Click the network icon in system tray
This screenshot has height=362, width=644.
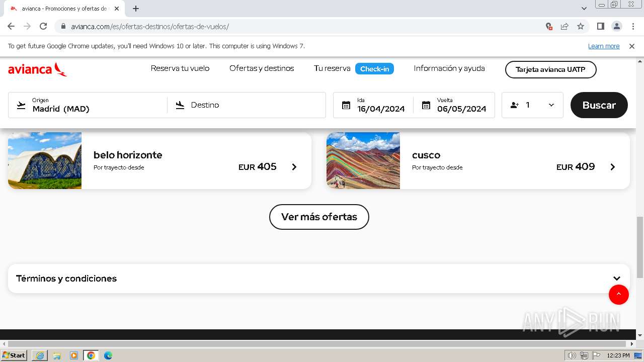tap(584, 355)
